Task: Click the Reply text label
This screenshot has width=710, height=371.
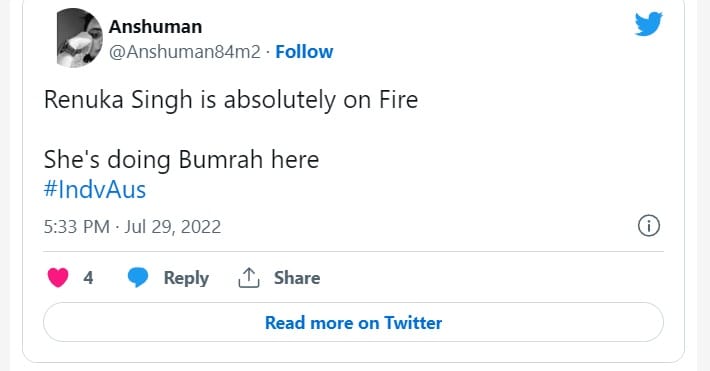Action: coord(186,278)
